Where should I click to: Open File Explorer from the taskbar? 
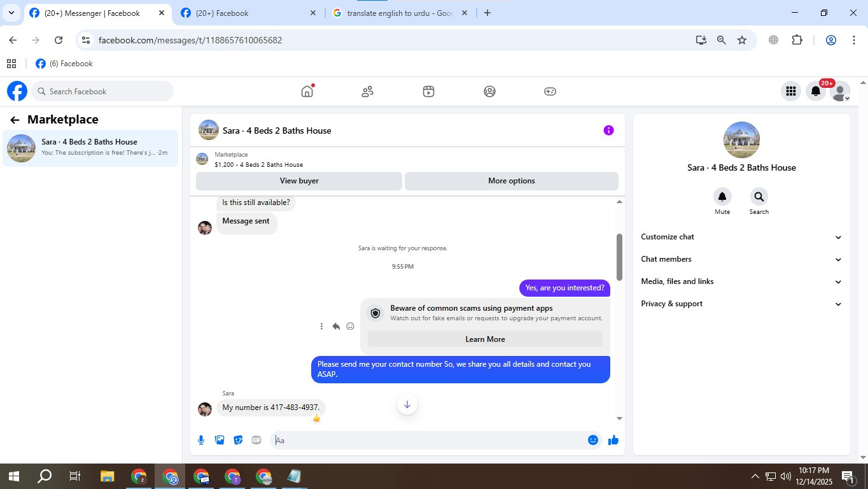point(107,476)
